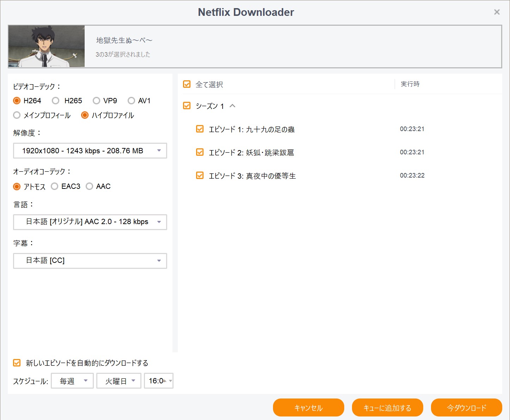Click the スケジュール label
This screenshot has width=510, height=420.
coord(31,381)
